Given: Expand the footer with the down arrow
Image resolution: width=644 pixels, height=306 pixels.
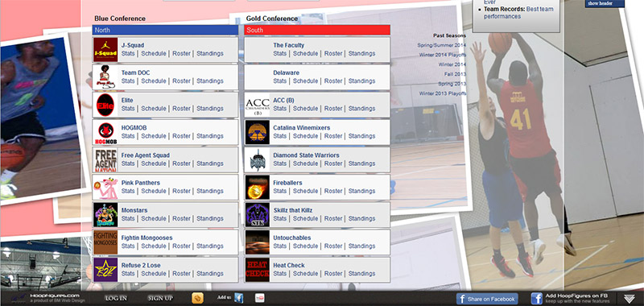Looking at the screenshot, I should point(630,299).
